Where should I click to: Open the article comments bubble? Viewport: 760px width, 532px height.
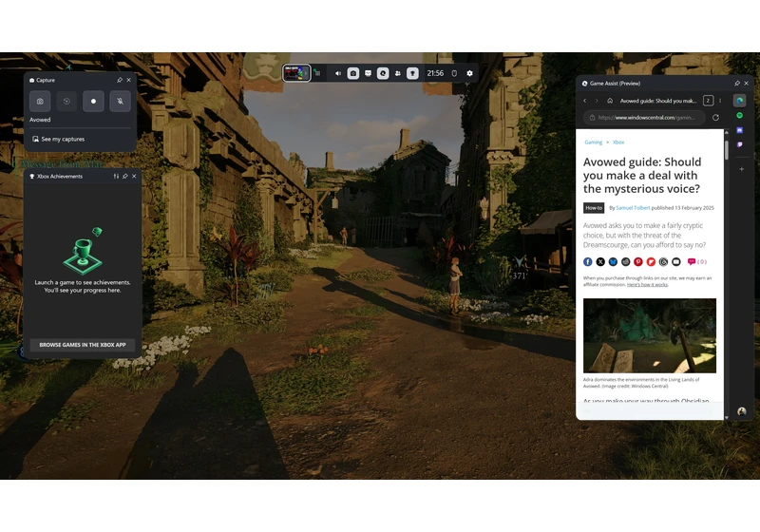(696, 261)
